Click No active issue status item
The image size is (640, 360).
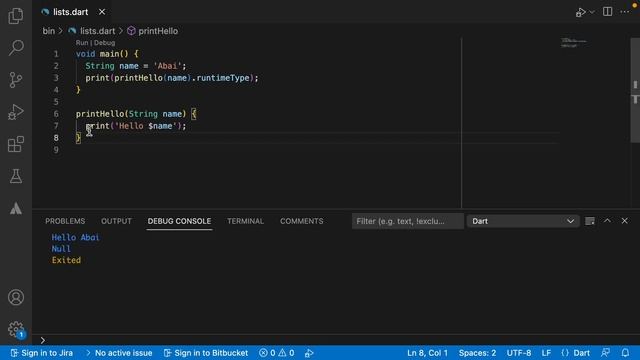coord(119,353)
